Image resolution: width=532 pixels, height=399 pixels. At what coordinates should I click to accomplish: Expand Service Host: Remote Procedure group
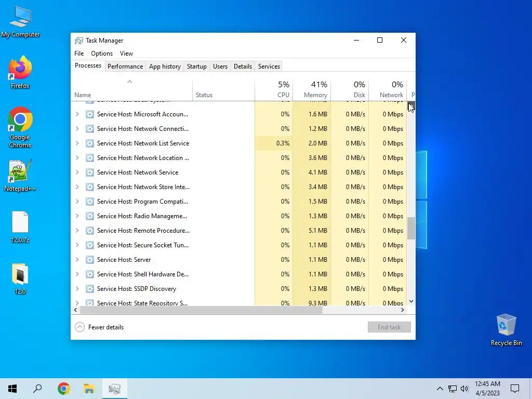[x=77, y=230]
